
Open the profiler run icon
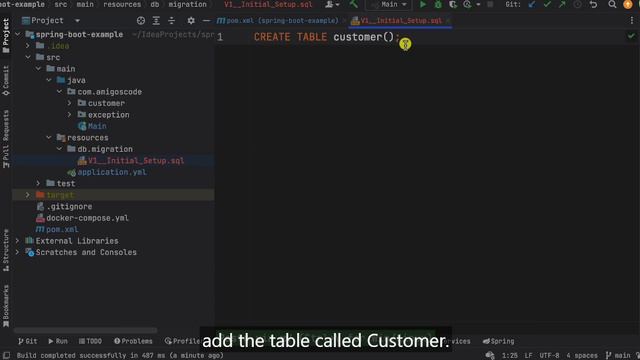pyautogui.click(x=467, y=4)
